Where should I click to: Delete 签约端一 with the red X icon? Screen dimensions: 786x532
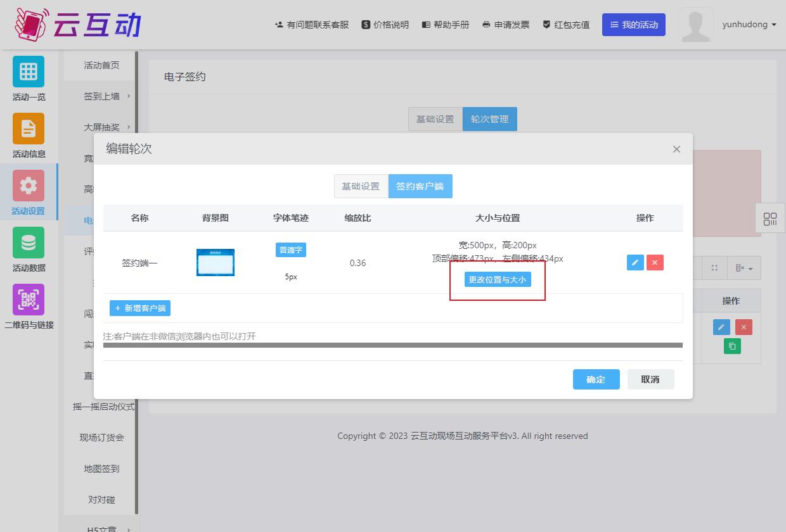click(x=655, y=262)
